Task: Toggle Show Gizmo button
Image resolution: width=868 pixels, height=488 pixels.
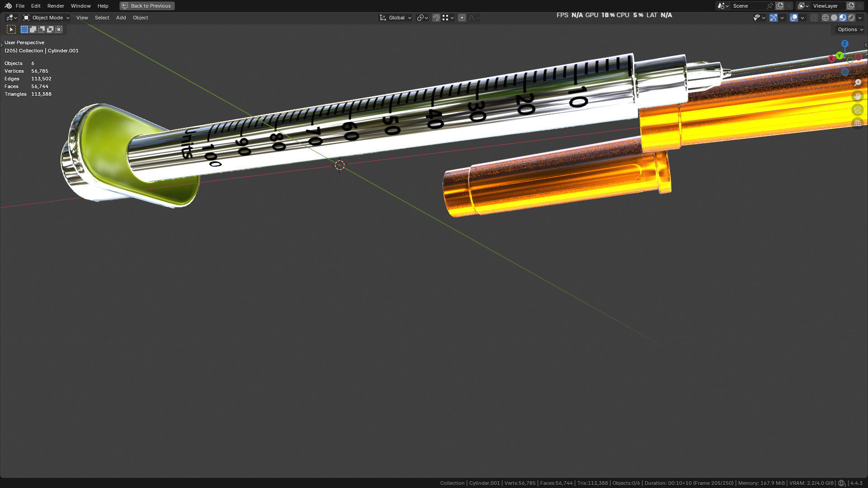Action: point(774,18)
